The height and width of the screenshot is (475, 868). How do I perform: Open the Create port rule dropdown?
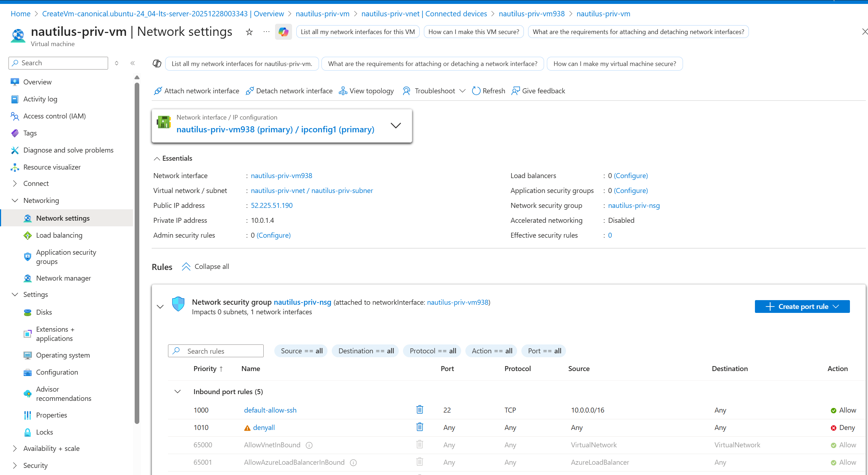(802, 306)
